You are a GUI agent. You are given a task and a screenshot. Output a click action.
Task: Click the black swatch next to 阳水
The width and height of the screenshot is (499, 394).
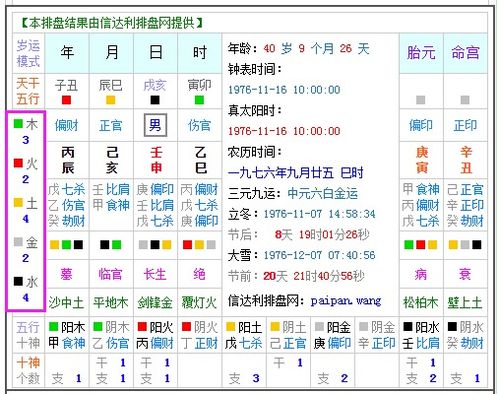tap(408, 327)
